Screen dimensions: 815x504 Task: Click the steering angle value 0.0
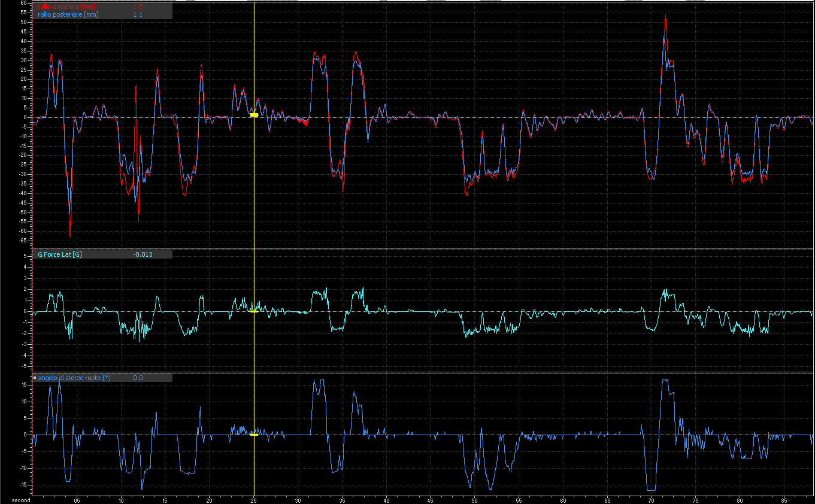(138, 378)
